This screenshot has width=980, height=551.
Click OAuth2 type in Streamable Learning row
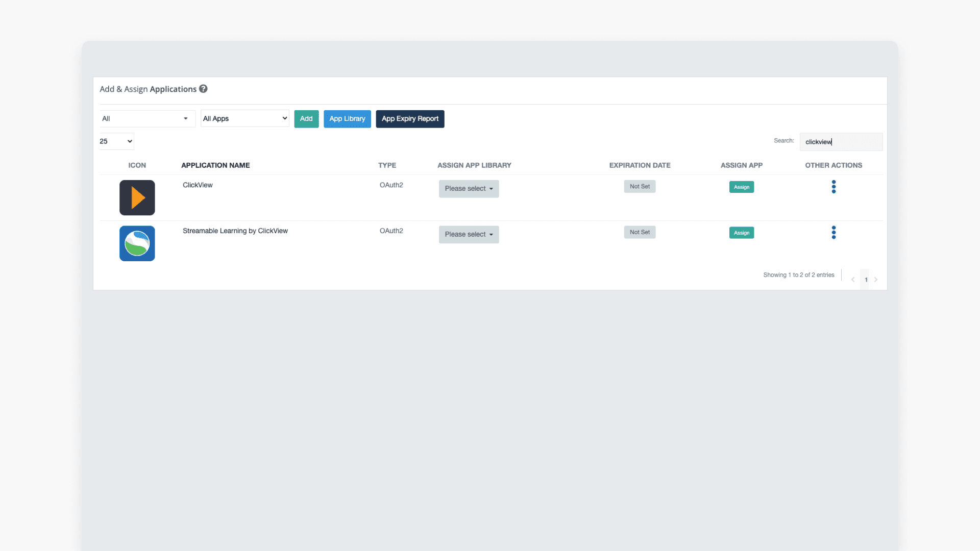pos(391,231)
